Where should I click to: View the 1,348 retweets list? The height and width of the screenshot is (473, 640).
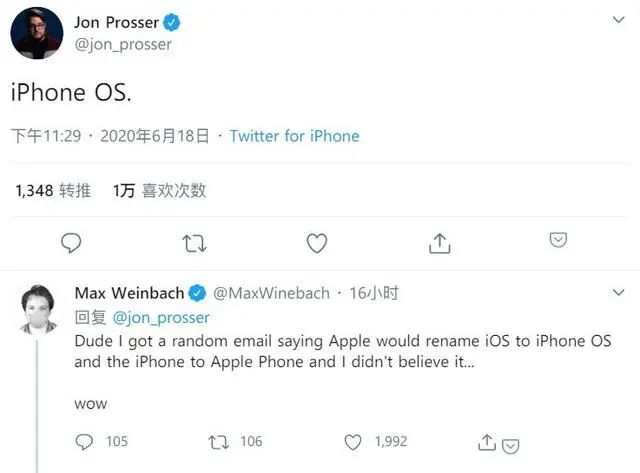(x=53, y=190)
